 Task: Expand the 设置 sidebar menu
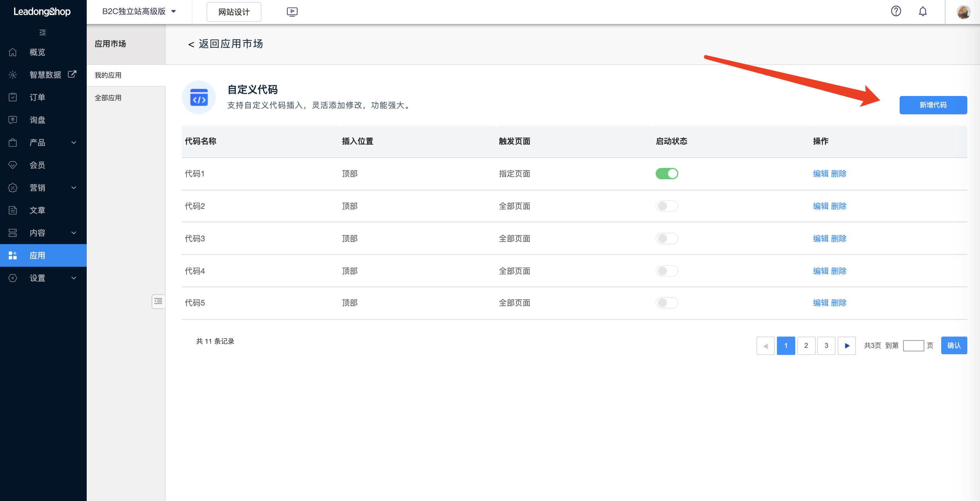coord(74,278)
